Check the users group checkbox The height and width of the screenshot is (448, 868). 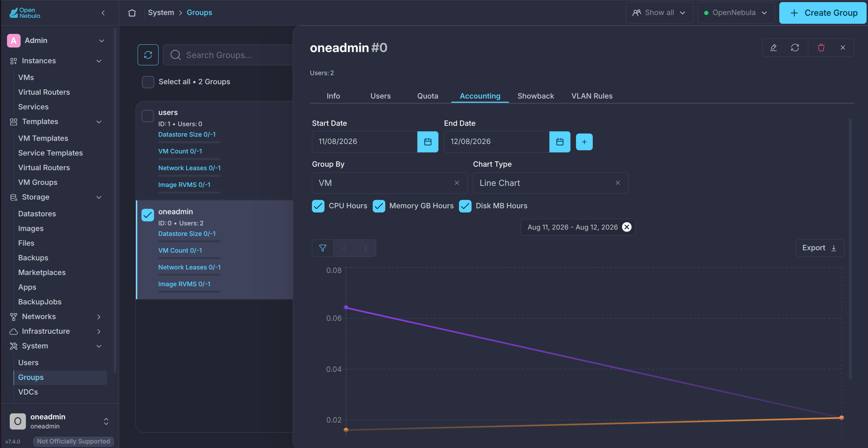click(148, 116)
